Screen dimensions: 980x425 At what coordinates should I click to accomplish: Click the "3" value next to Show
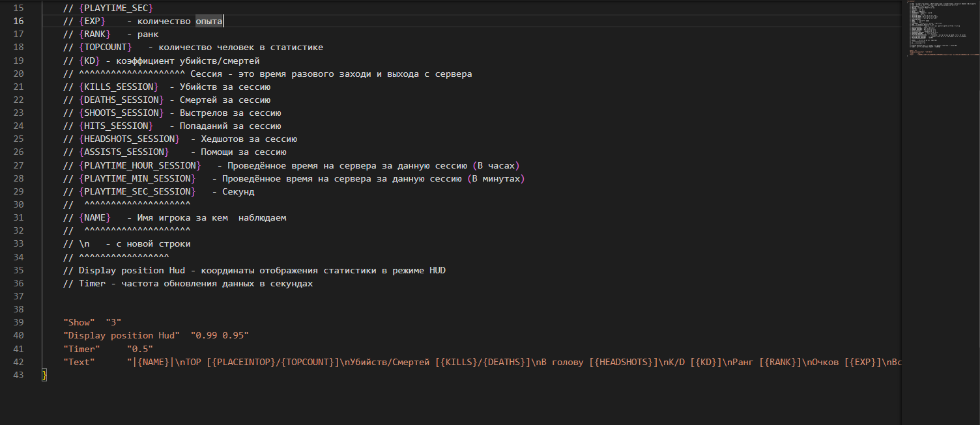point(113,322)
